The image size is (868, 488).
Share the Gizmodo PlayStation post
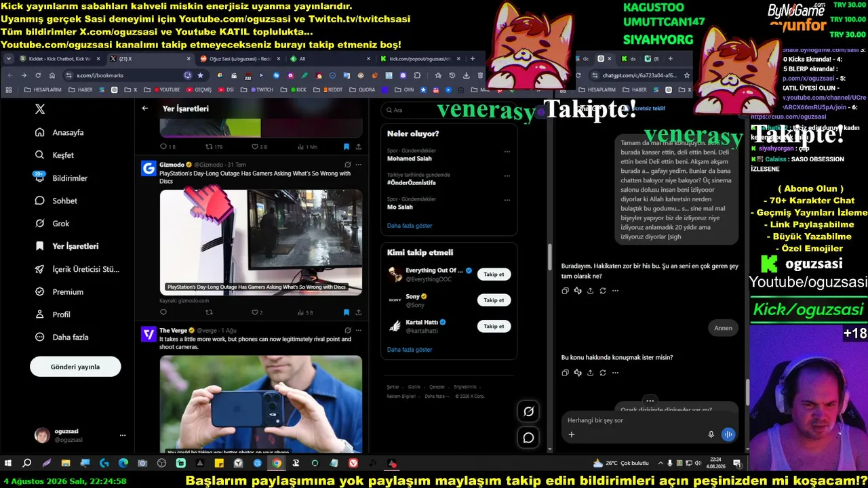[x=358, y=312]
